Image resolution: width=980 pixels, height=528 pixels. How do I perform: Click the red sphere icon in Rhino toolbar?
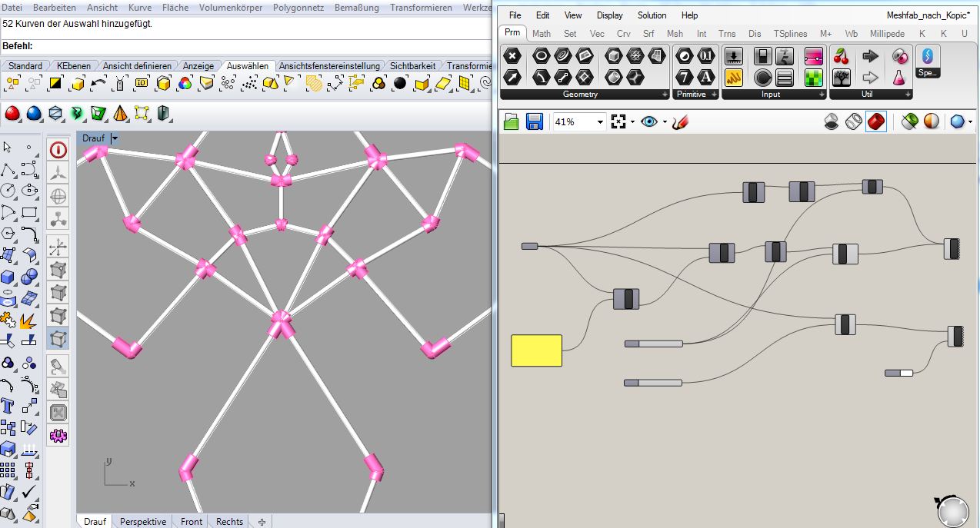click(x=12, y=114)
